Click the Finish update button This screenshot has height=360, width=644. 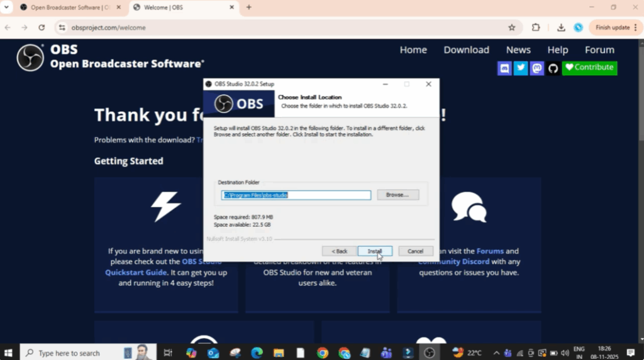615,28
